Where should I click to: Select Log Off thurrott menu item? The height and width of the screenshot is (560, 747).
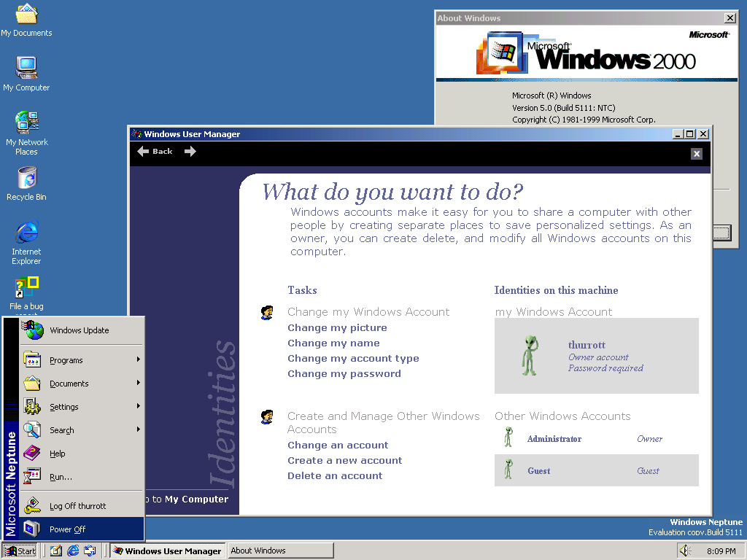(x=77, y=506)
